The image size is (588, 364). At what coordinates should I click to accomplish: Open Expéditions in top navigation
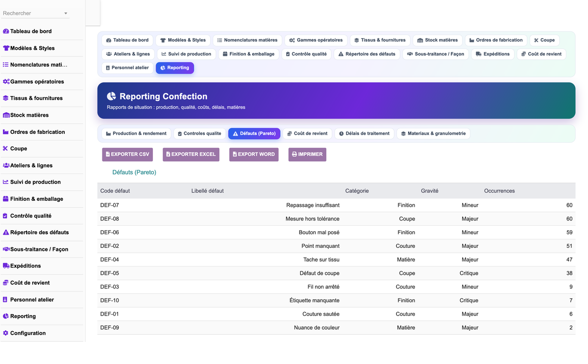(493, 54)
